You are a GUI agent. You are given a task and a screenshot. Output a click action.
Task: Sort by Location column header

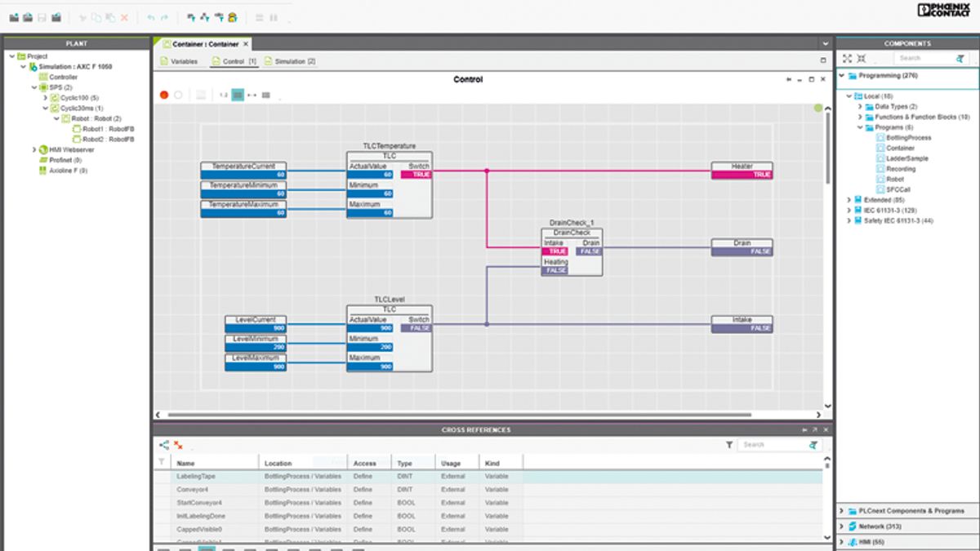pos(304,464)
